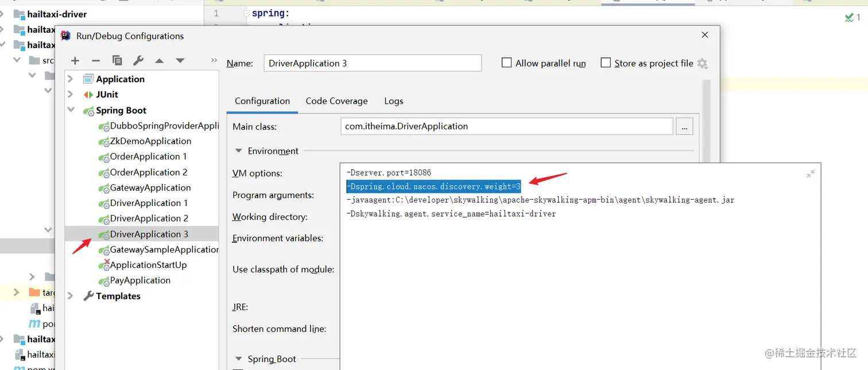Copy the selected configuration

point(117,61)
